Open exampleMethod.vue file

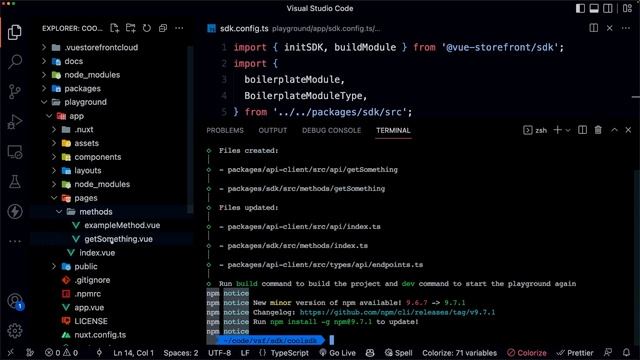tap(122, 225)
